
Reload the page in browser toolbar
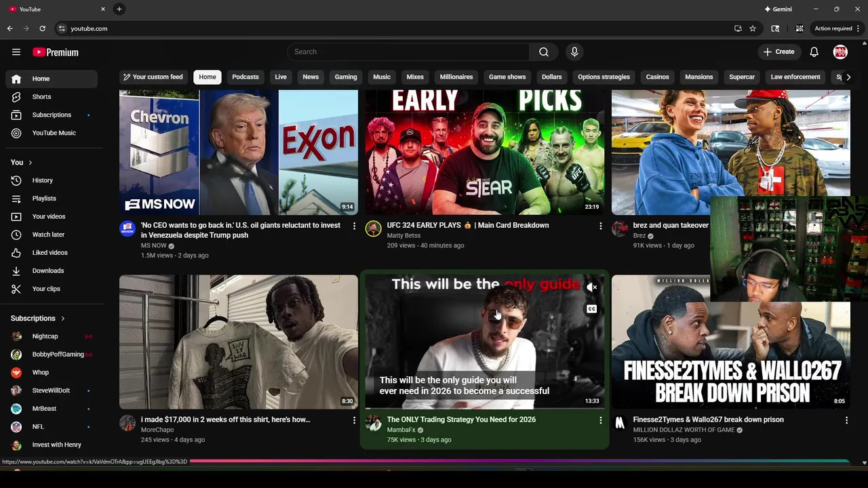pyautogui.click(x=42, y=28)
